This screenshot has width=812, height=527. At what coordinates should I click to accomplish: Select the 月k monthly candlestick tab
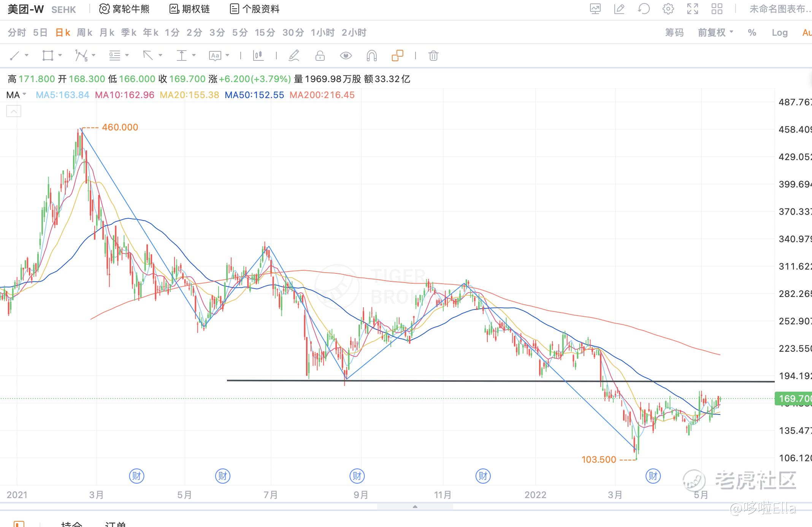click(x=107, y=33)
